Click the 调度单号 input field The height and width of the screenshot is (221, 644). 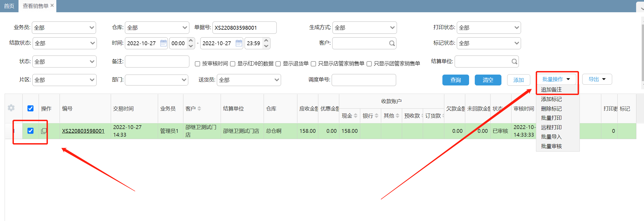(363, 80)
